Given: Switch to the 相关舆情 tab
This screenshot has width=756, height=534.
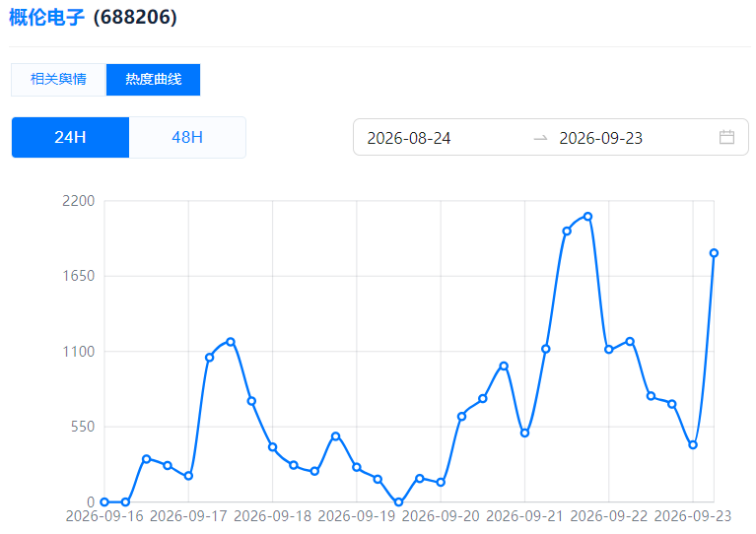Looking at the screenshot, I should point(58,80).
